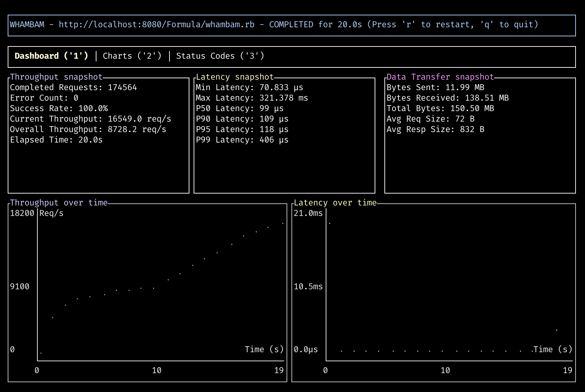
Task: Click the Success Rate line
Action: 59,108
